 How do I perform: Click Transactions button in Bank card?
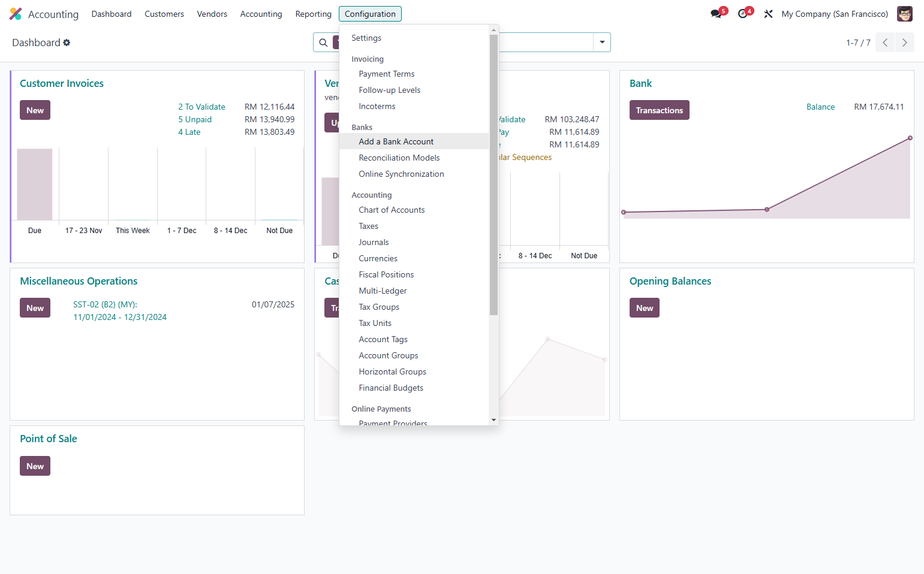coord(659,110)
